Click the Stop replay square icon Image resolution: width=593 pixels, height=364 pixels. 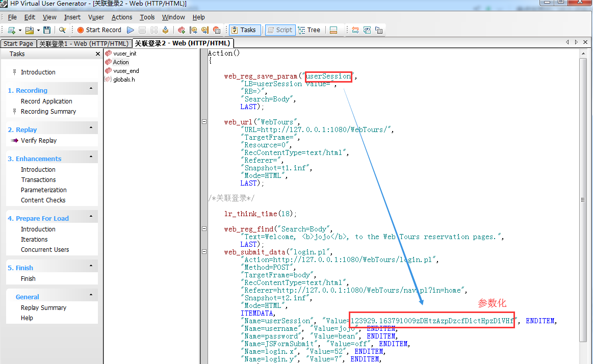(x=142, y=30)
